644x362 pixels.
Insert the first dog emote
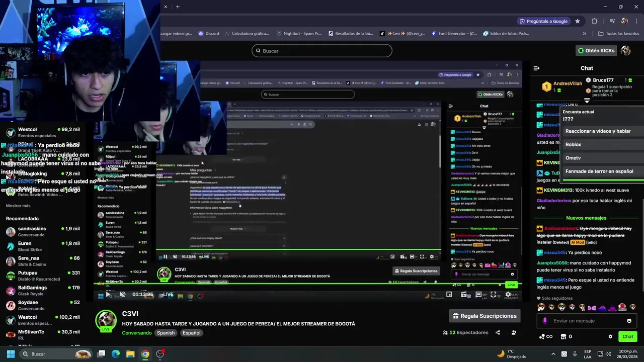(x=541, y=307)
